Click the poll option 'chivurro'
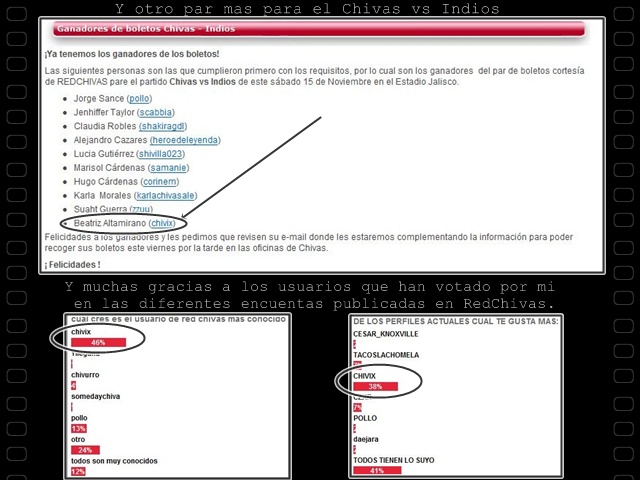The width and height of the screenshot is (640, 480). (x=85, y=375)
